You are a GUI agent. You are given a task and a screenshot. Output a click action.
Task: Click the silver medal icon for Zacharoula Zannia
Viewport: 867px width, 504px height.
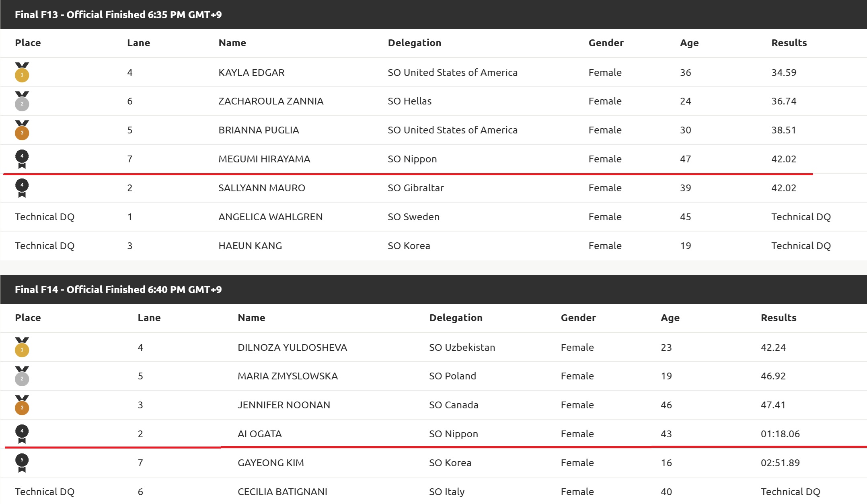coord(22,101)
